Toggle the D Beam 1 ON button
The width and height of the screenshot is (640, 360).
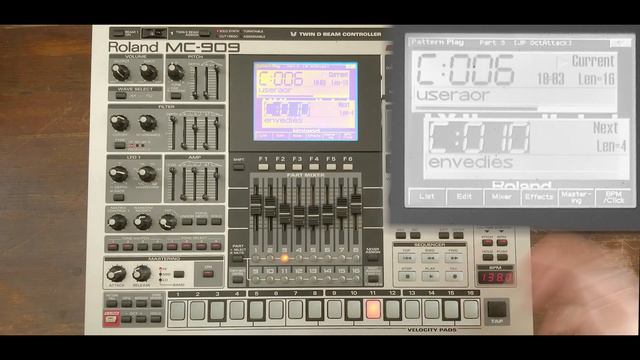[x=118, y=33]
